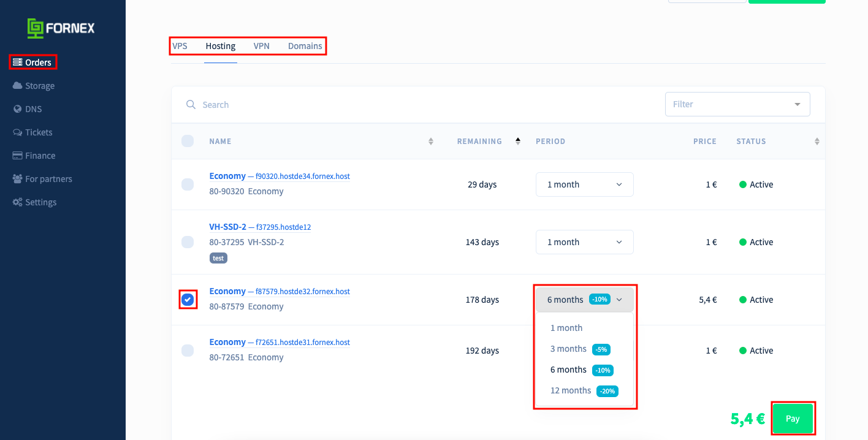Click Active status of order 80-90320

click(x=756, y=184)
